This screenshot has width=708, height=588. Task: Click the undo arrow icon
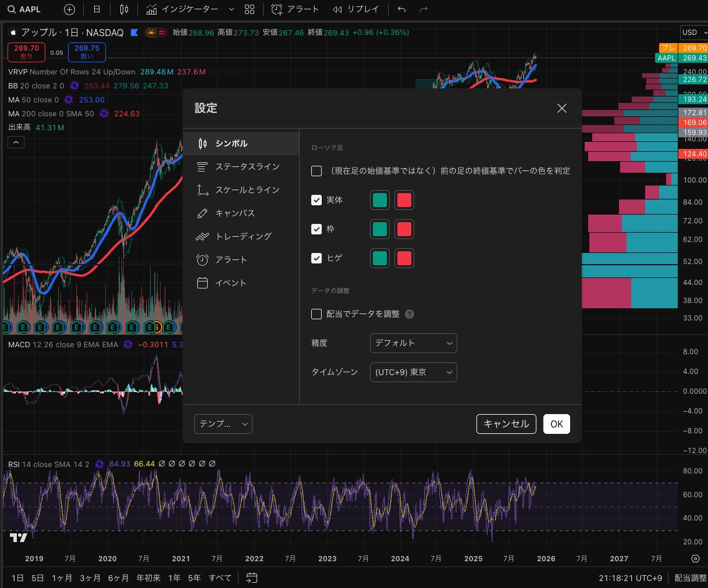(401, 9)
